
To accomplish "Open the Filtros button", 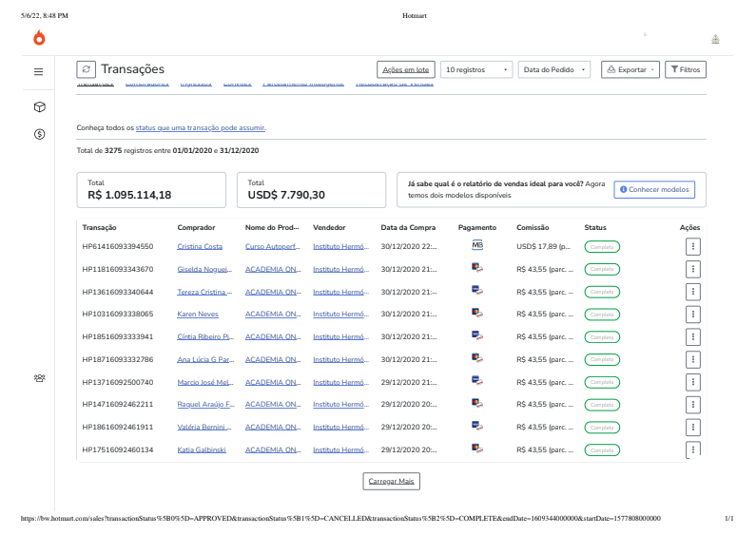I will (686, 70).
